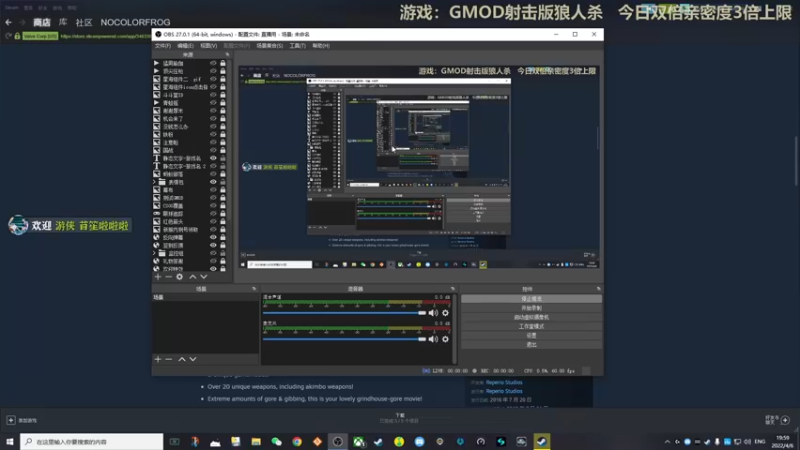Enable 工作室模式 in Controls
The height and width of the screenshot is (450, 800).
click(531, 327)
